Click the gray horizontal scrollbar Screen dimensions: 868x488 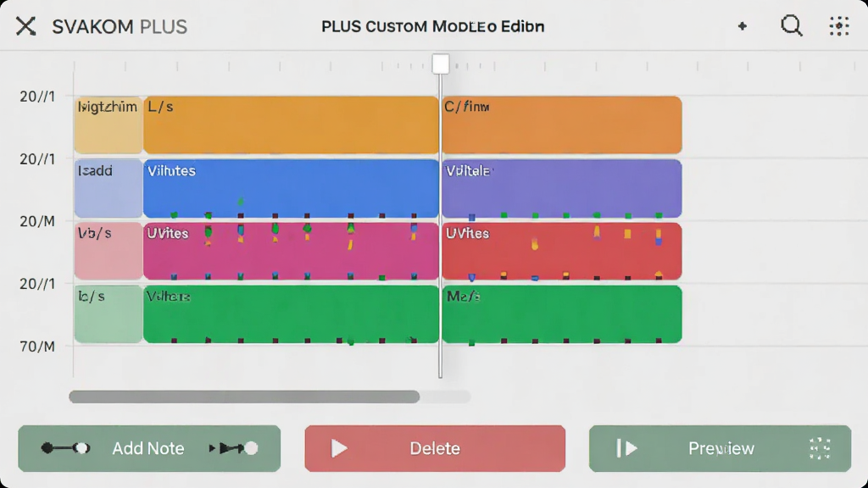pyautogui.click(x=244, y=396)
